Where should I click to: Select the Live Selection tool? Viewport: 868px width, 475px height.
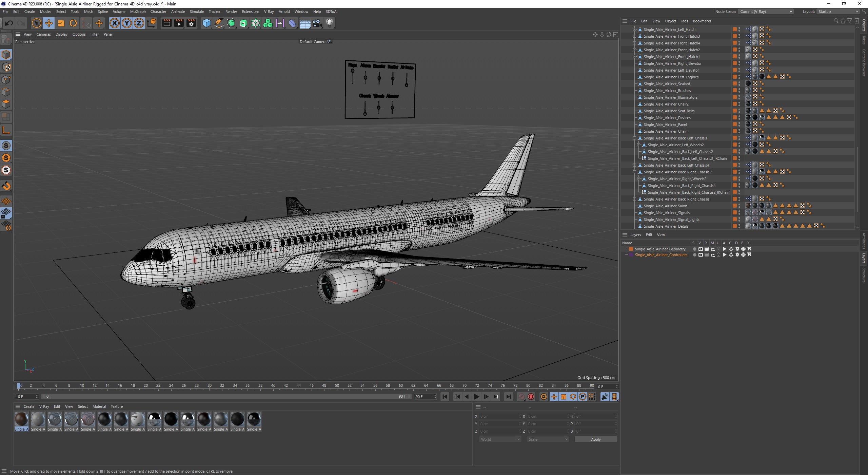point(36,23)
